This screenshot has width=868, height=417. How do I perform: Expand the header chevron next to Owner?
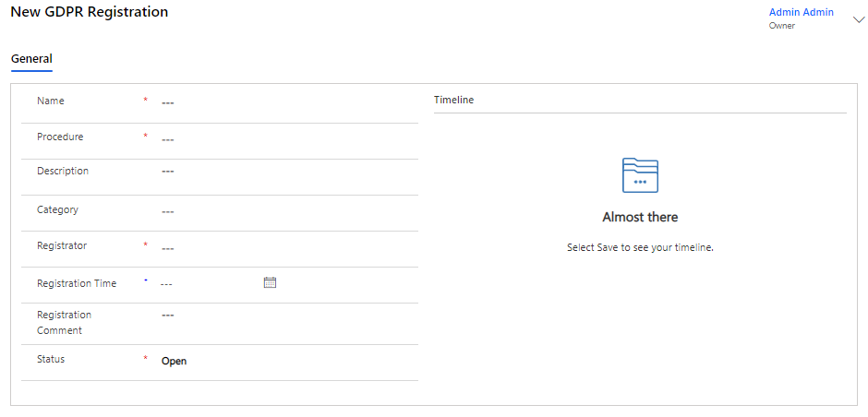point(858,19)
